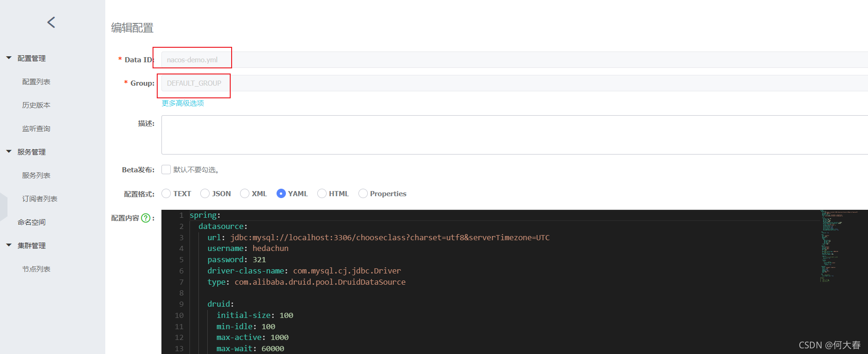Click into the 描述 text area
The height and width of the screenshot is (354, 868).
pyautogui.click(x=515, y=135)
